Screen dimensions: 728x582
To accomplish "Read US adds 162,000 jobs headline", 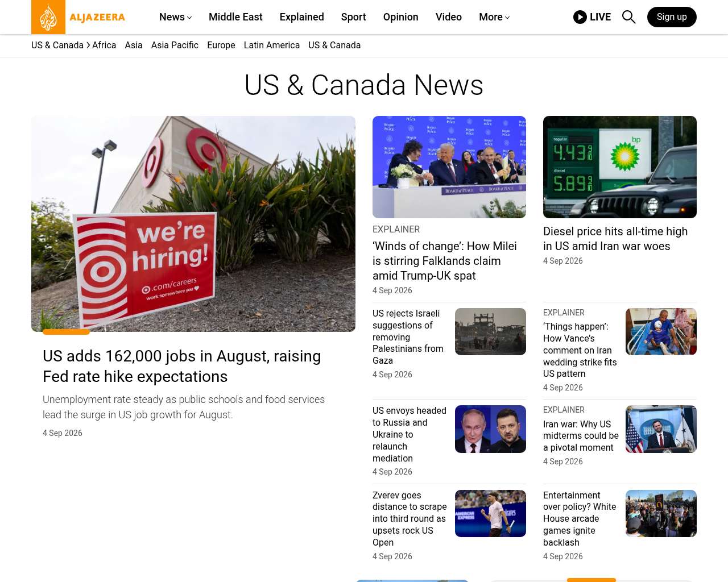I will point(182,366).
